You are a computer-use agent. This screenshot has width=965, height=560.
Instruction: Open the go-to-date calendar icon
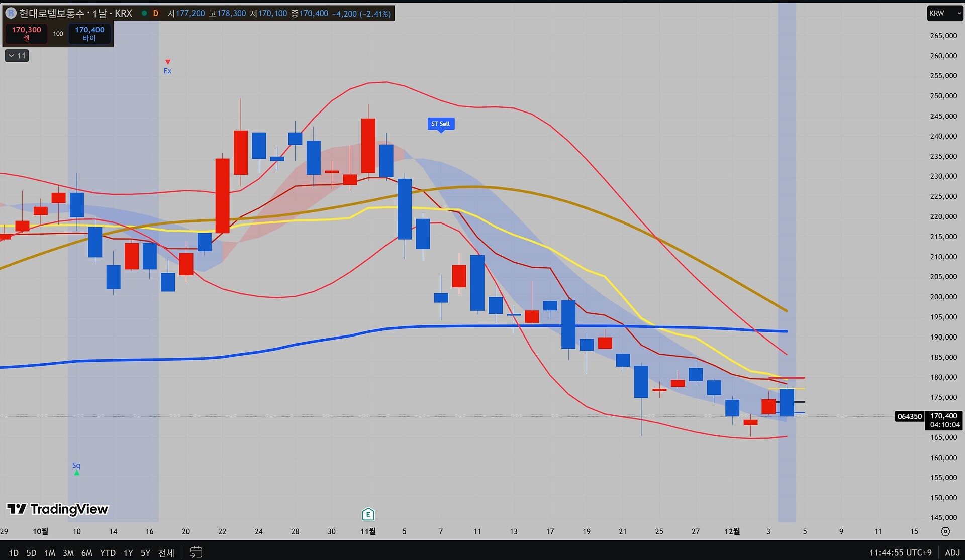click(x=196, y=552)
